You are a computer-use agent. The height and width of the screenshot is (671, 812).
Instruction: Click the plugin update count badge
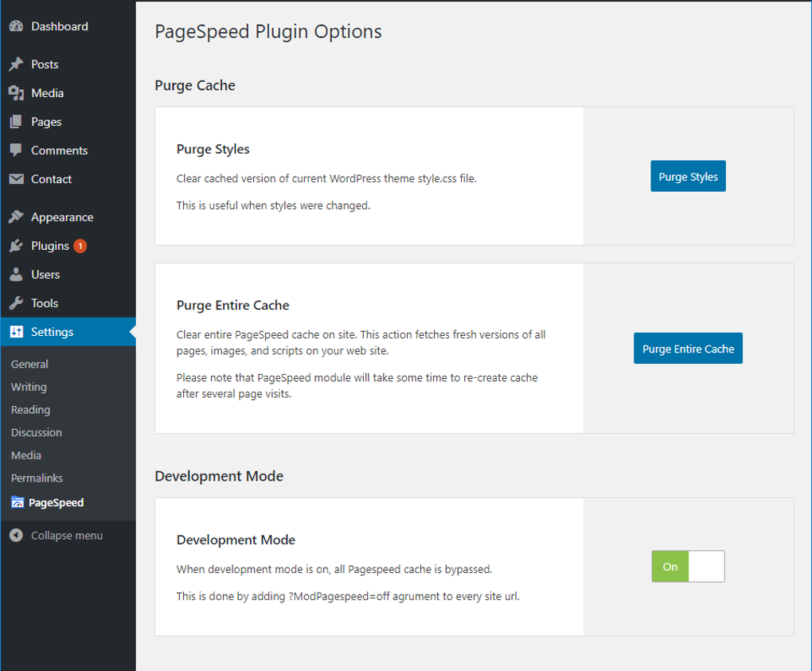(81, 245)
